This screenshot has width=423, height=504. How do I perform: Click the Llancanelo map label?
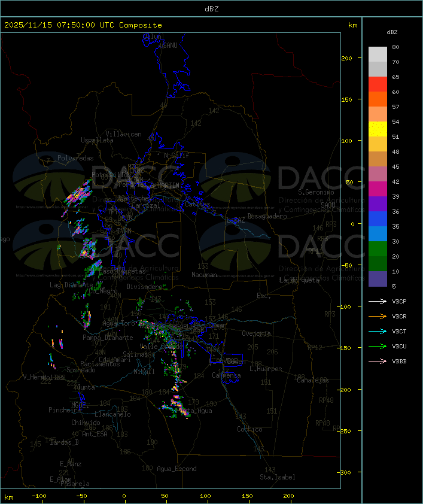pyautogui.click(x=112, y=414)
